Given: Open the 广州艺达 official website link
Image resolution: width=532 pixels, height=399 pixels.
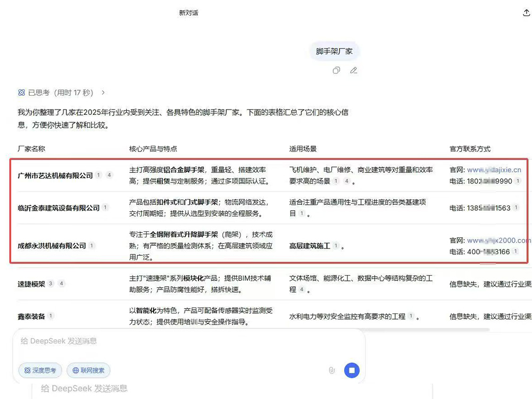Looking at the screenshot, I should click(x=494, y=170).
